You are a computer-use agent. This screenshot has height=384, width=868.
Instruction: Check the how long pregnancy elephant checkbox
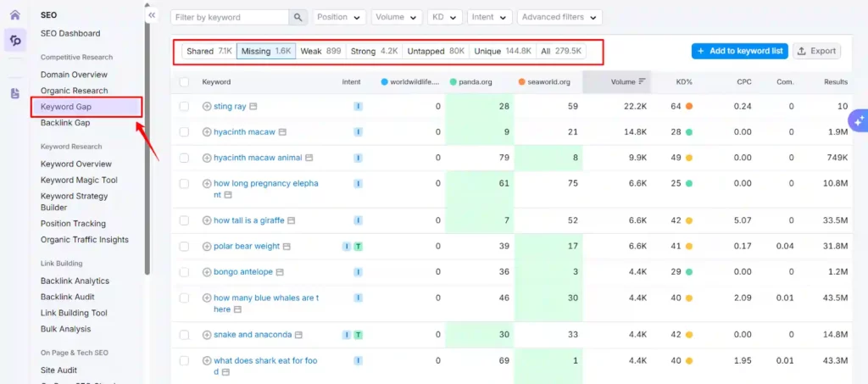[x=184, y=183]
